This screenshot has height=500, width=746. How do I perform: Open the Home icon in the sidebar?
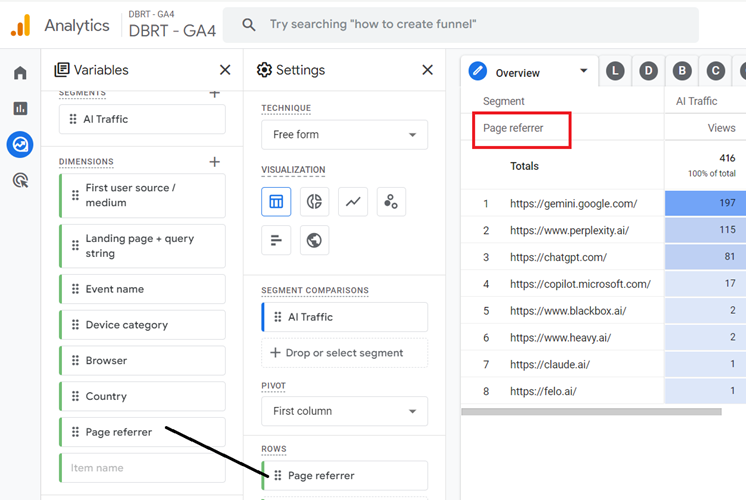(x=20, y=73)
